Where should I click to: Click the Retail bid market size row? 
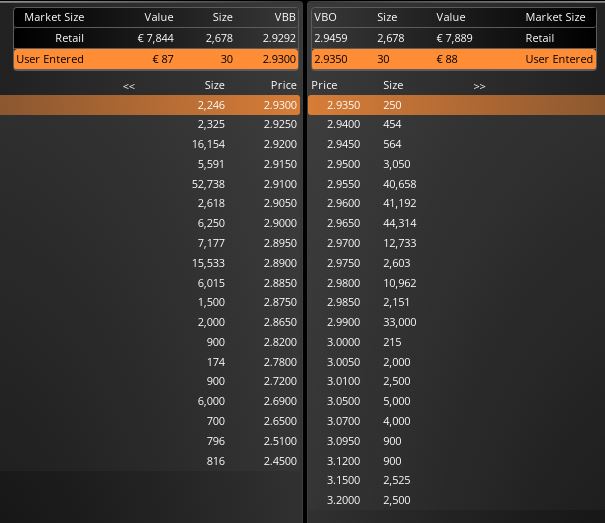pyautogui.click(x=156, y=38)
